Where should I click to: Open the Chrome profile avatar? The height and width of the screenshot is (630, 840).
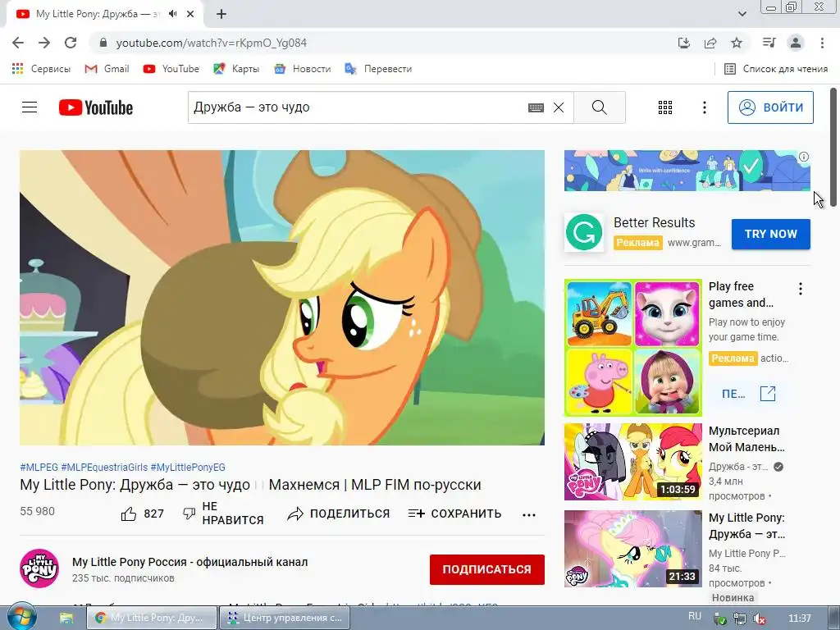(796, 43)
